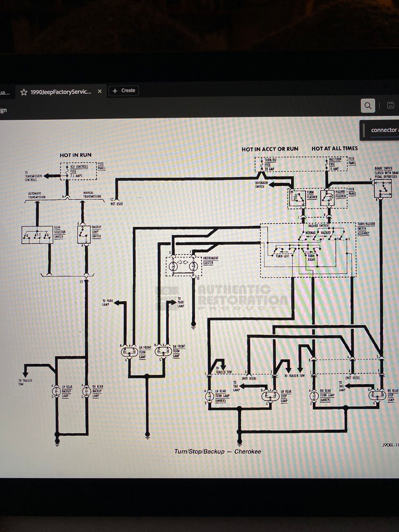Screen dimensions: 399x532
Task: Click the search field containing "connector"
Action: [383, 130]
